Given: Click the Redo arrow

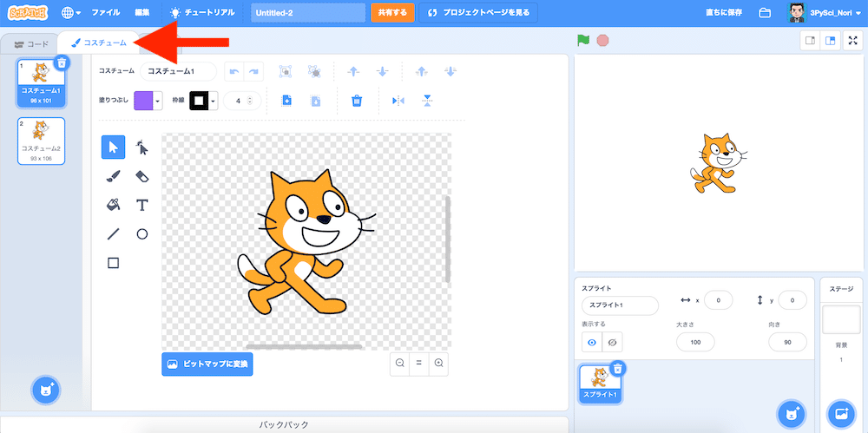Looking at the screenshot, I should click(253, 71).
